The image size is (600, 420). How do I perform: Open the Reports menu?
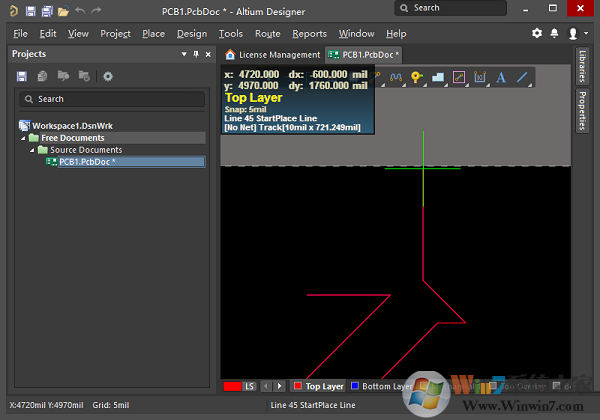tap(309, 34)
